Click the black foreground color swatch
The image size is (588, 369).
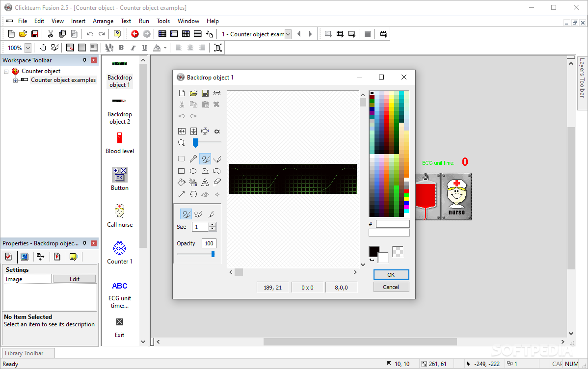(374, 251)
